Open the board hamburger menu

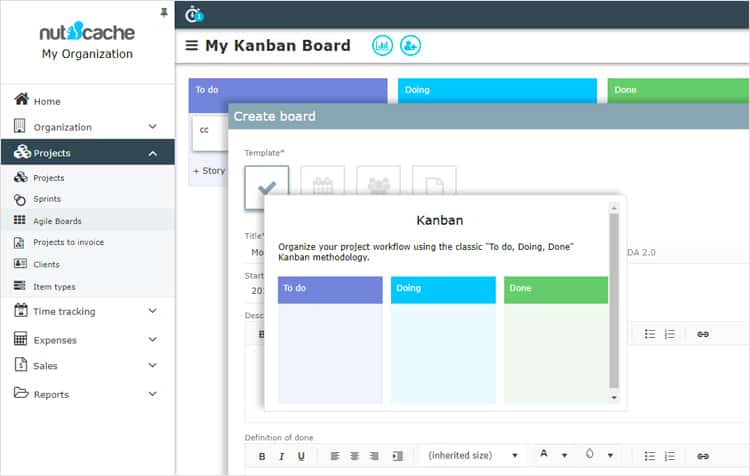(192, 46)
